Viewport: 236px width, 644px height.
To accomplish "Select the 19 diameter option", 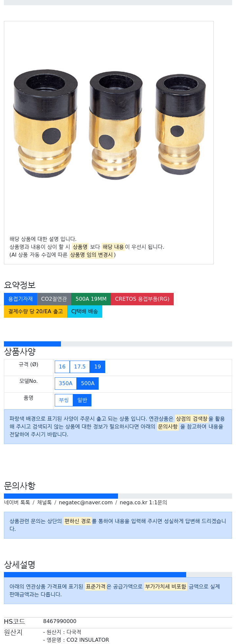I will pyautogui.click(x=97, y=367).
